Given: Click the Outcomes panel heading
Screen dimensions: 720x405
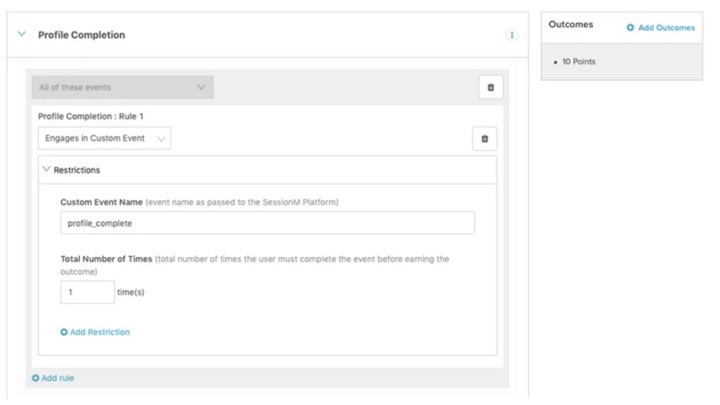Looking at the screenshot, I should point(571,25).
